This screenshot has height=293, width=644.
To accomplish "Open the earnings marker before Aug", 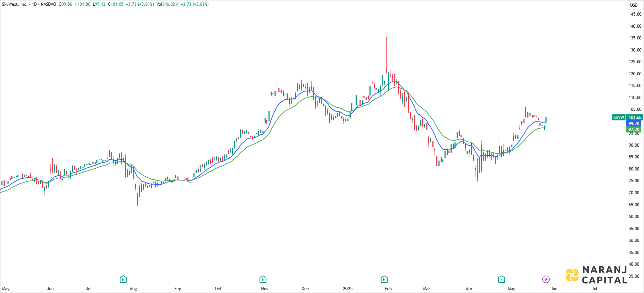I will (123, 279).
